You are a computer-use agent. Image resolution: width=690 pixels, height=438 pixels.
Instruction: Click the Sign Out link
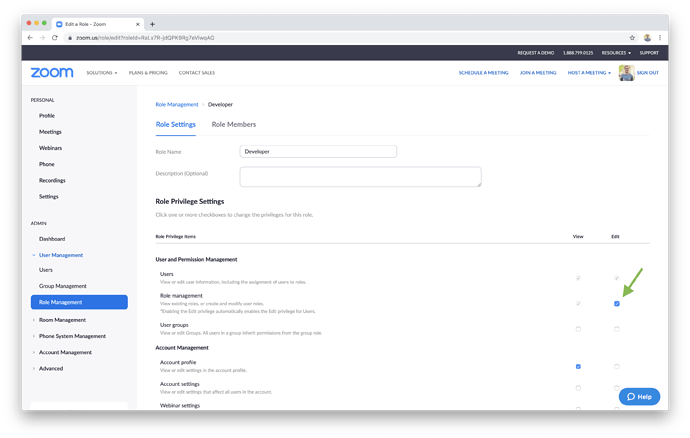pos(648,73)
